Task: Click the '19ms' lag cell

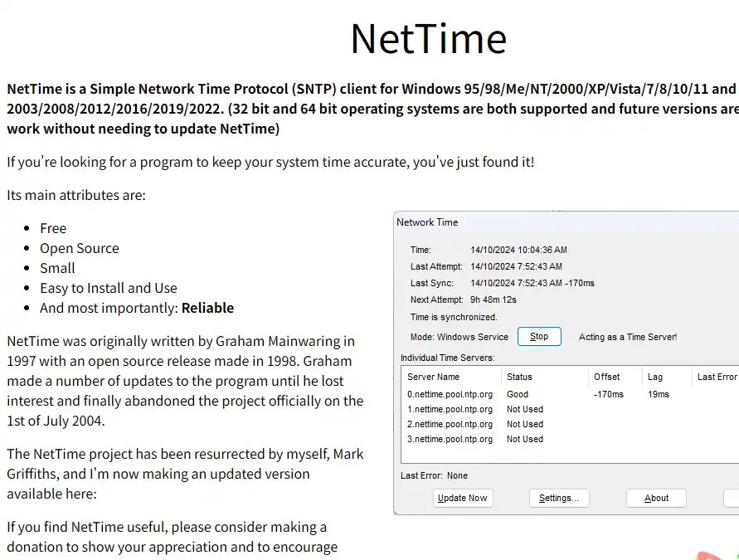Action: point(659,394)
